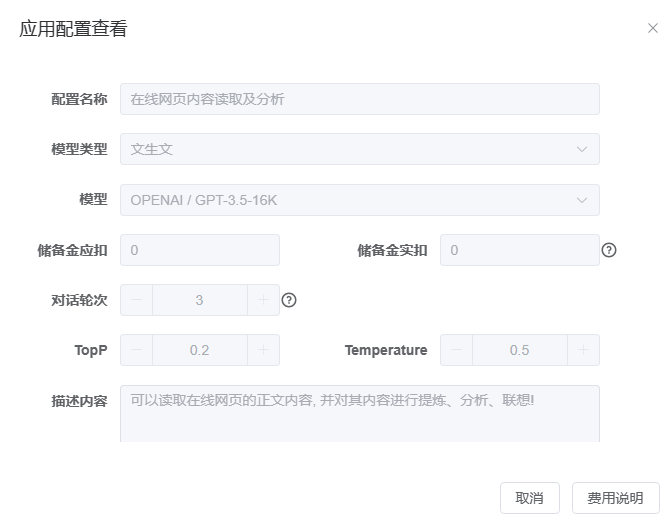This screenshot has width=667, height=523.
Task: Click the 描述内容 text area
Action: (x=359, y=414)
